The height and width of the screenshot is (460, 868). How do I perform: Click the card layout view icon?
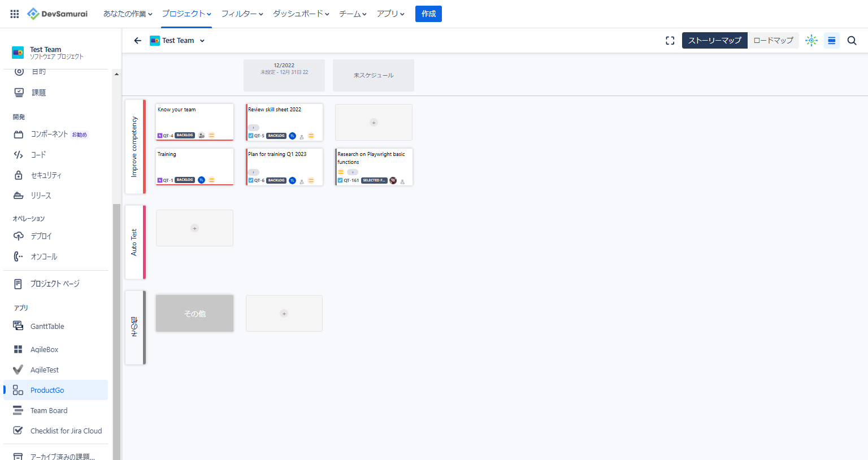pos(831,41)
